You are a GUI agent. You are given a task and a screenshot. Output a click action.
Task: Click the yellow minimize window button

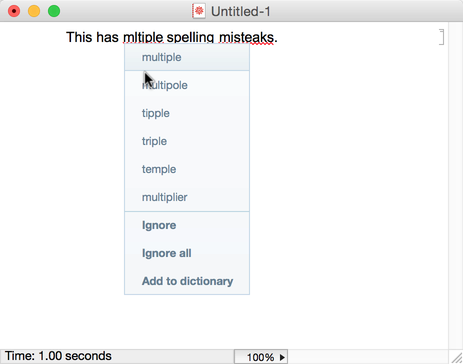point(34,11)
